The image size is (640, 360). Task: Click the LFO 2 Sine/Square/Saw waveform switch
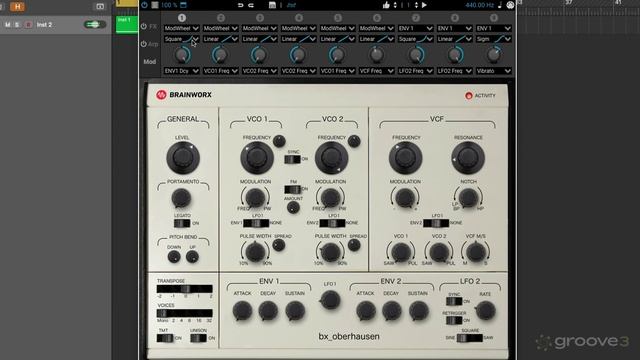[469, 338]
